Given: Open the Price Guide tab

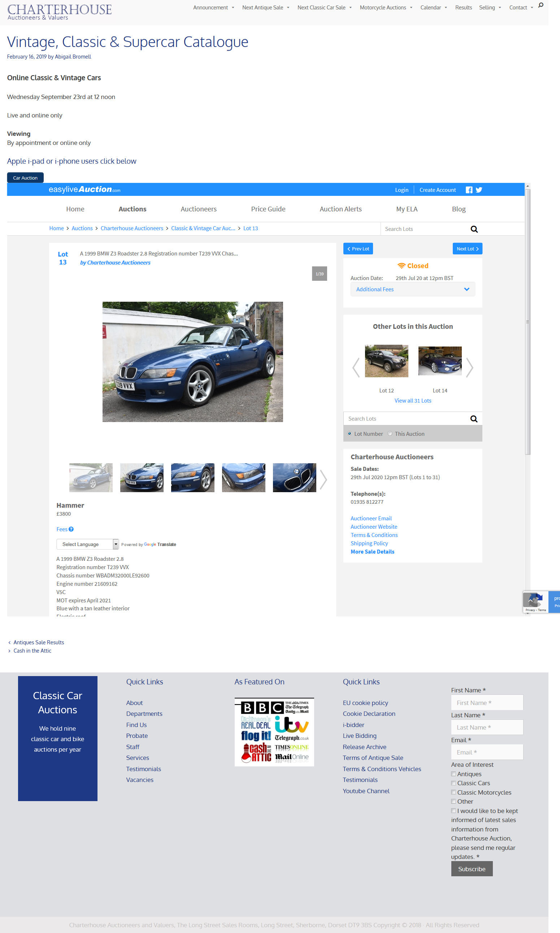Looking at the screenshot, I should pos(268,209).
